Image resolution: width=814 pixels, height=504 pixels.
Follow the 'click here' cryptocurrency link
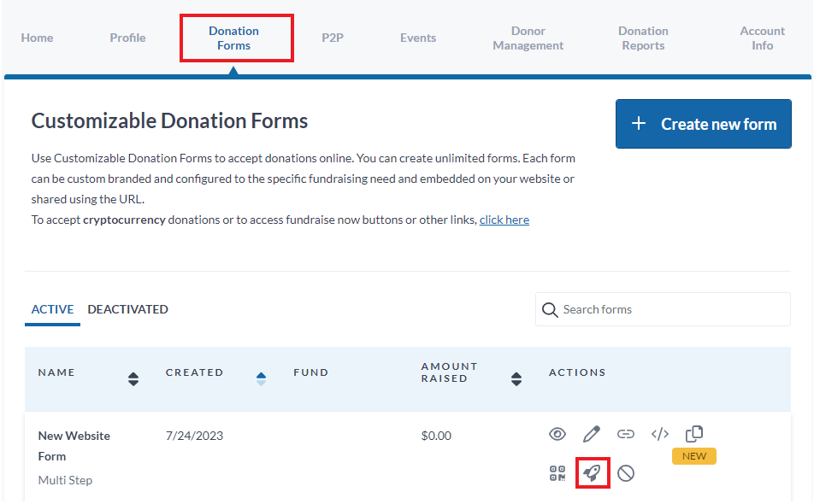click(x=504, y=220)
